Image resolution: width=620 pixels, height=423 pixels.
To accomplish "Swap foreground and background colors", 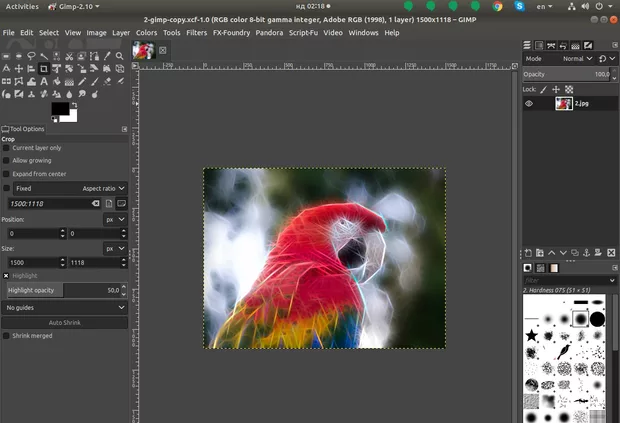I will tap(73, 103).
